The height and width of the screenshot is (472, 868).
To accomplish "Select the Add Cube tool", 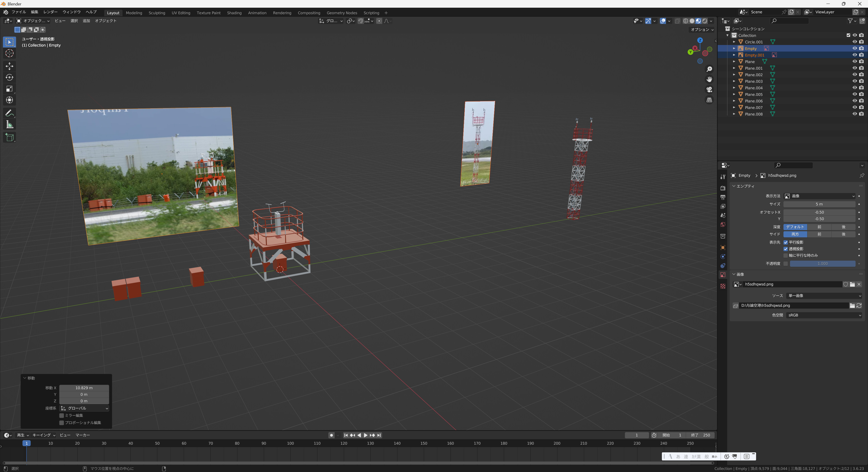I will coord(9,137).
